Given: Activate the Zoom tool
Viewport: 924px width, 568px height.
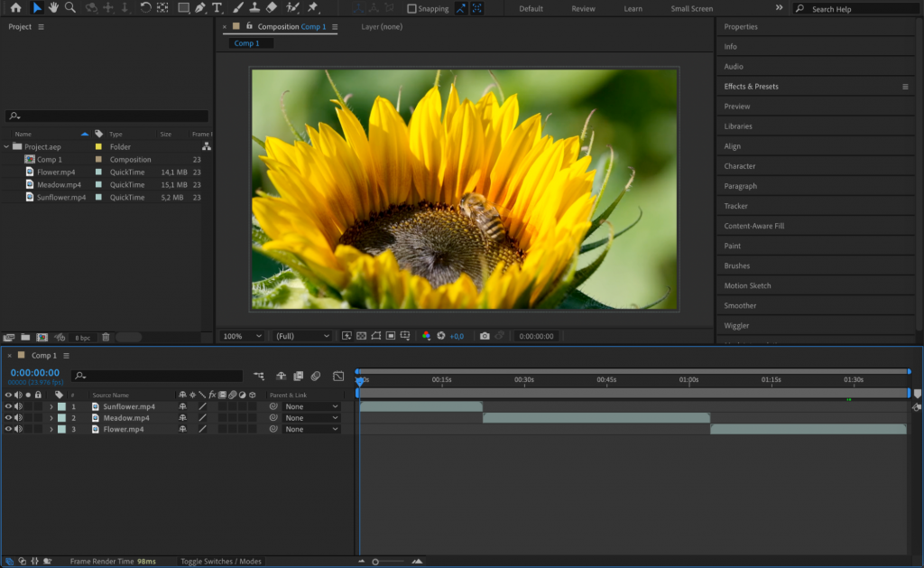Looking at the screenshot, I should (71, 8).
